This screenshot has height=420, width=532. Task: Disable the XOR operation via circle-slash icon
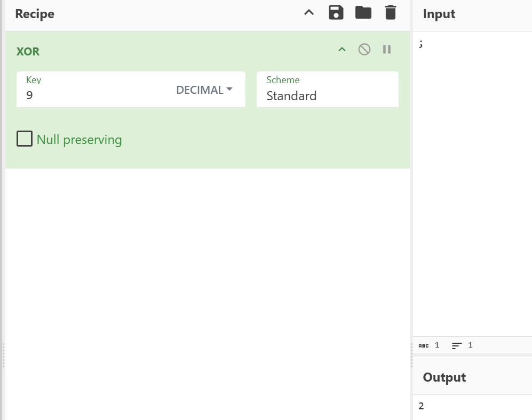pos(364,50)
